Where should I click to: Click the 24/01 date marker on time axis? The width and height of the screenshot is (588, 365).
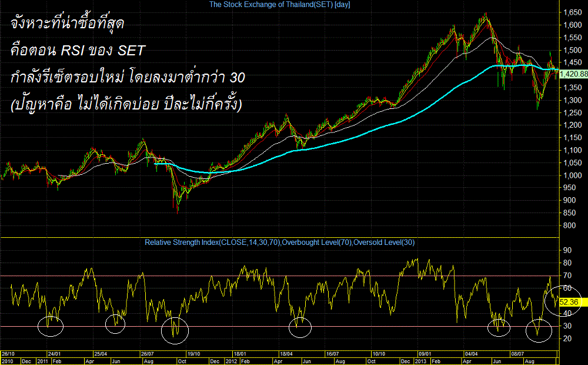[x=54, y=354]
